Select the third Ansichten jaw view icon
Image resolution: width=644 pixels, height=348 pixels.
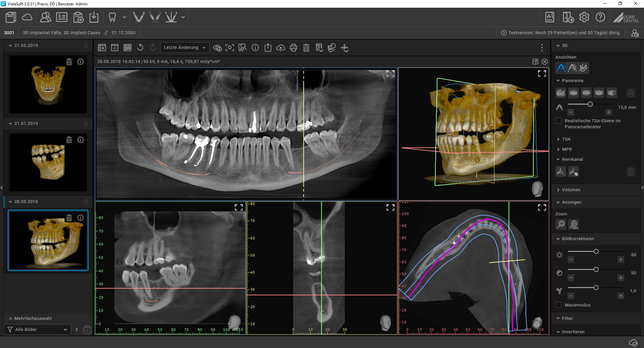click(x=584, y=68)
